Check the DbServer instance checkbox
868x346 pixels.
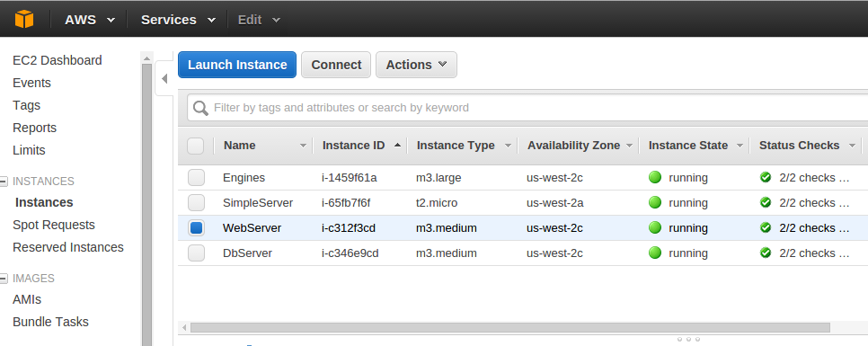(196, 253)
